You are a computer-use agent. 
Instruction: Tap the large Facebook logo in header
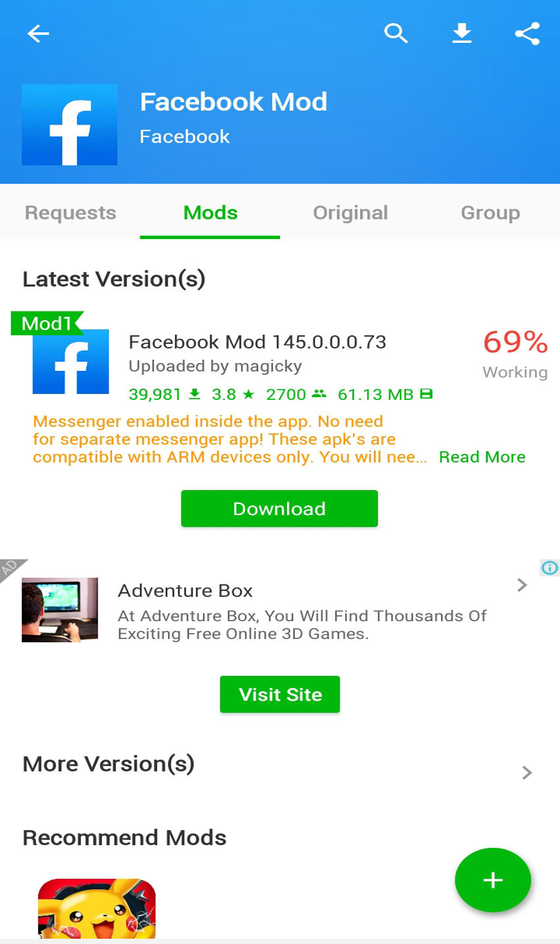[70, 125]
